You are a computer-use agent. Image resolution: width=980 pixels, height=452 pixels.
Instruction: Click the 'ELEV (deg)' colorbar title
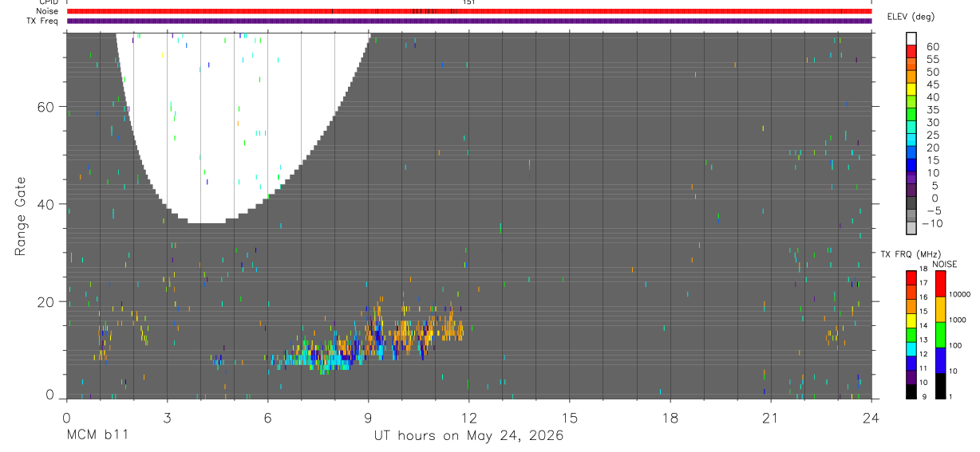point(911,17)
